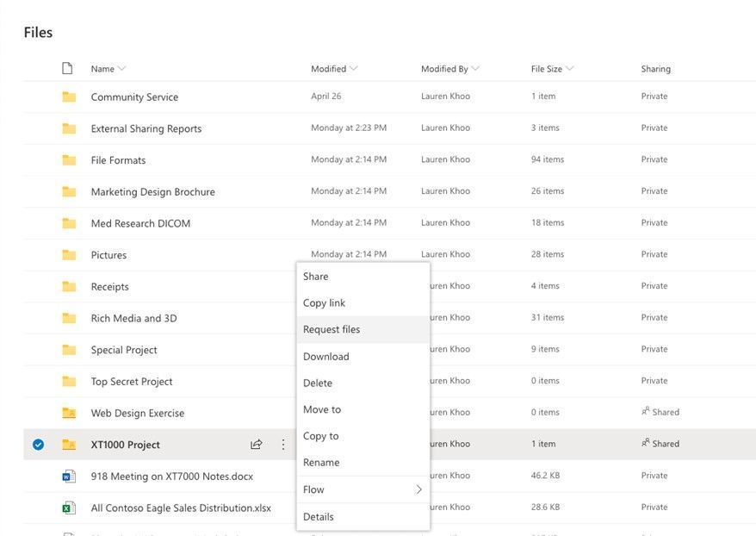Click the '31 items' file size cell
The image size is (756, 536).
pos(548,317)
